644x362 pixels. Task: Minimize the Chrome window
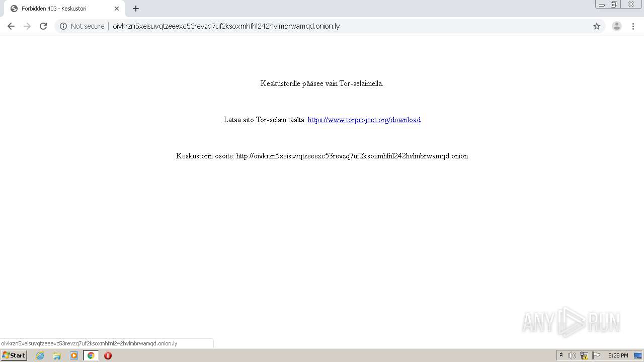[x=602, y=5]
